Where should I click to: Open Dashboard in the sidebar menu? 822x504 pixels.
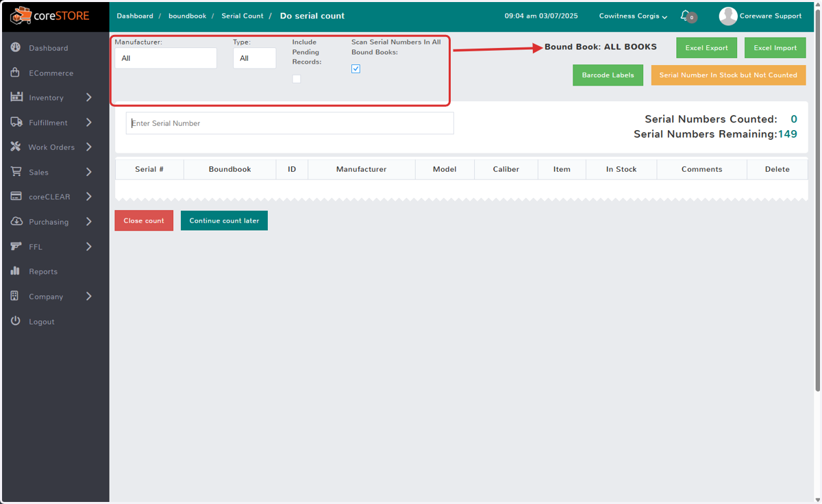coord(48,48)
